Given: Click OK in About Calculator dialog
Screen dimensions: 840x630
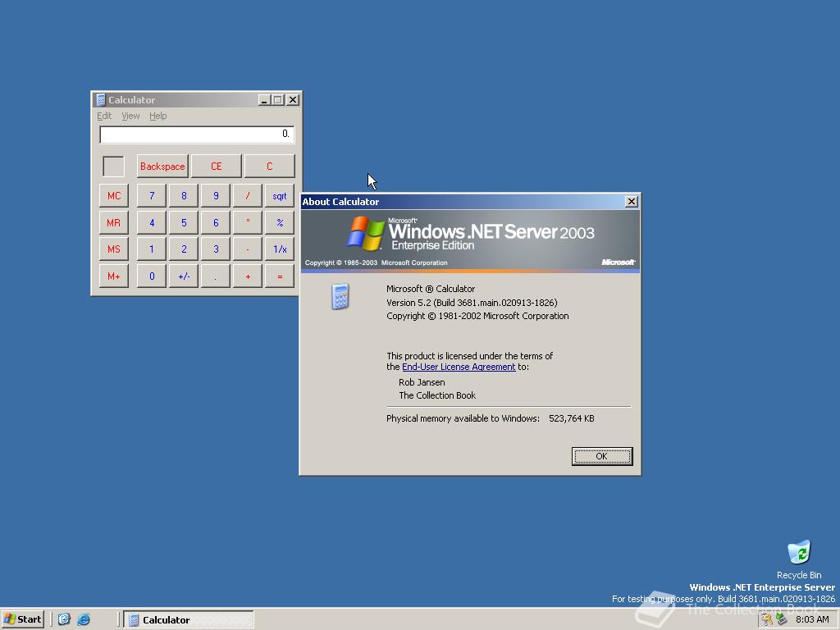Looking at the screenshot, I should pyautogui.click(x=601, y=456).
